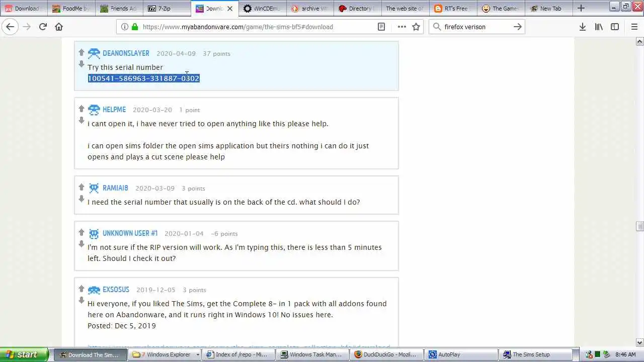Click the HELPME username
644x362 pixels.
114,110
